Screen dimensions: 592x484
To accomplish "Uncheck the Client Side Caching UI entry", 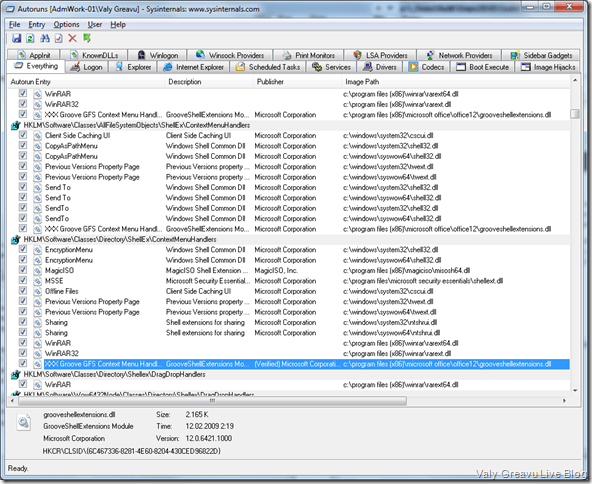I will click(x=23, y=135).
